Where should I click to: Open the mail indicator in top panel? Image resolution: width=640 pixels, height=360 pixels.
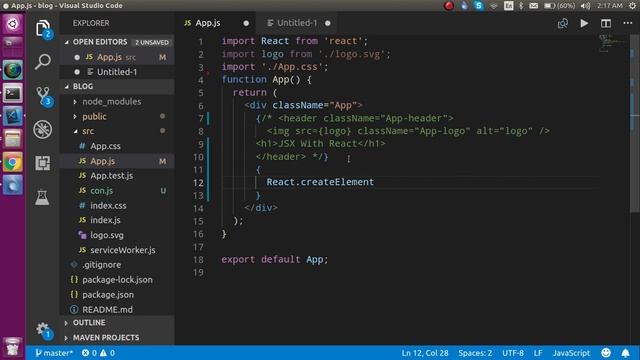tap(533, 6)
